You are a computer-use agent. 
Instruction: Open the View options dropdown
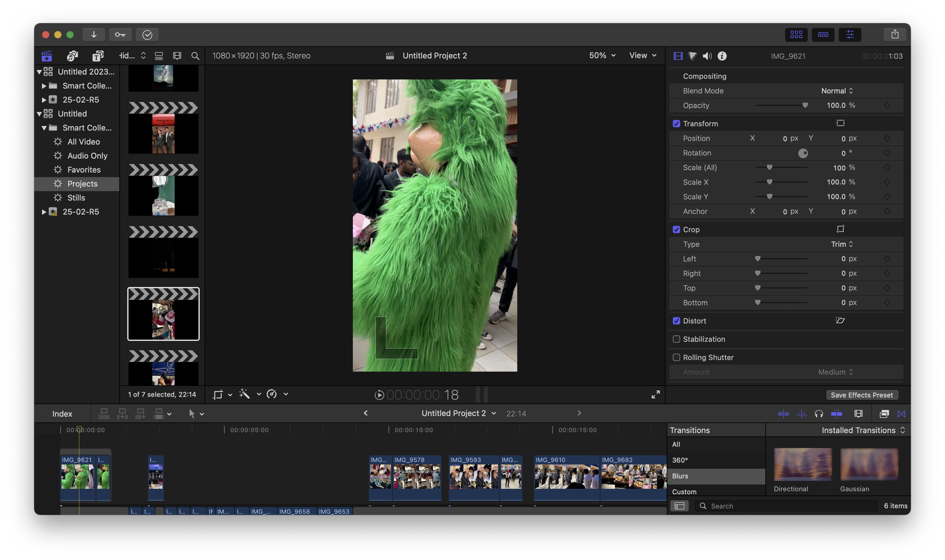click(x=643, y=55)
